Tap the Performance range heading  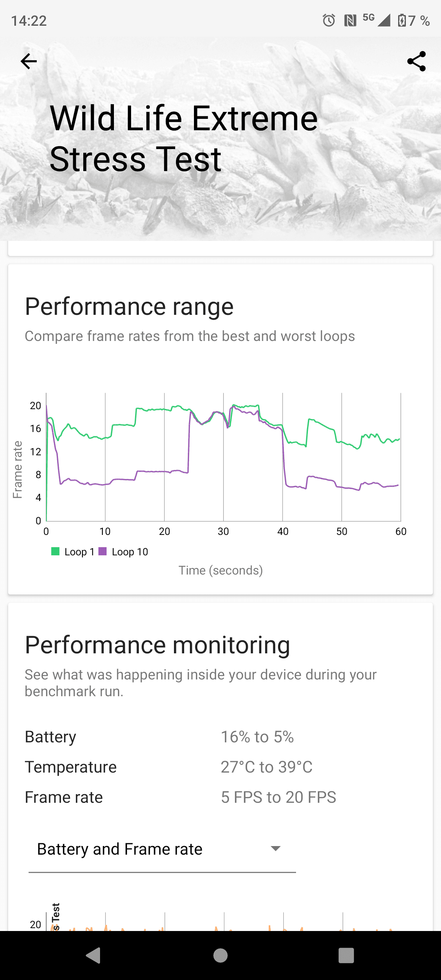(129, 306)
